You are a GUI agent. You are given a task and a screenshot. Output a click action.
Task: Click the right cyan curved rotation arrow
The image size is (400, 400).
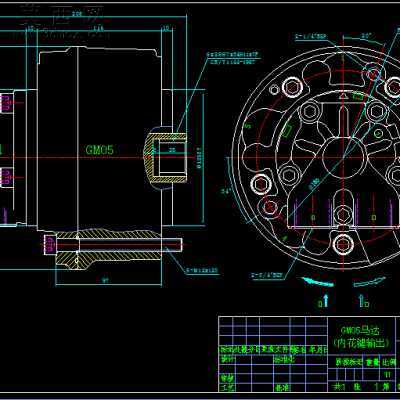click(x=369, y=282)
